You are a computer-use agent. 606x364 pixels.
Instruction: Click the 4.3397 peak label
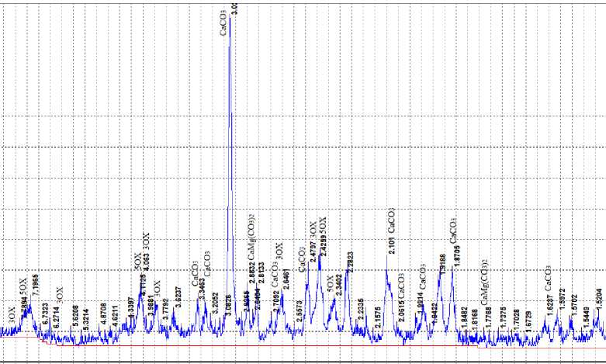(131, 308)
